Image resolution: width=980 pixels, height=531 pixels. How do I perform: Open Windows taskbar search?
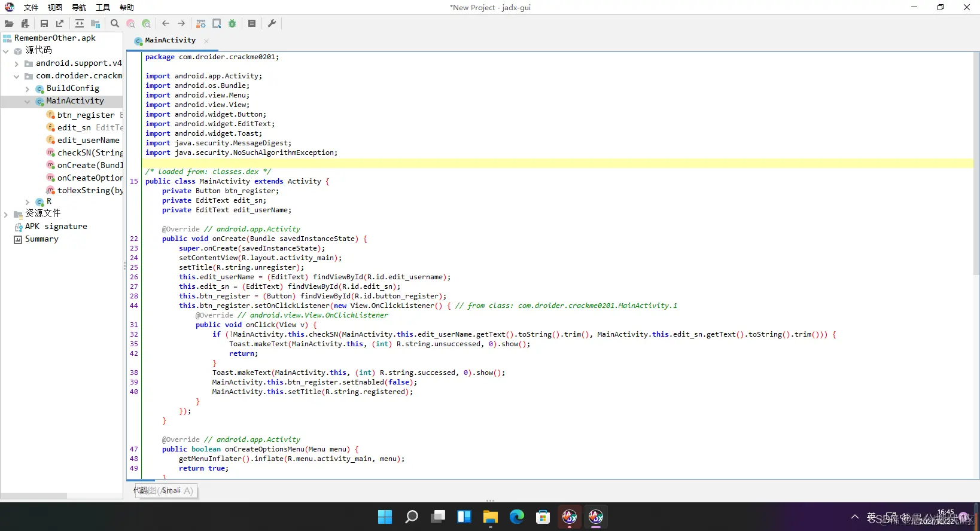[x=412, y=517]
